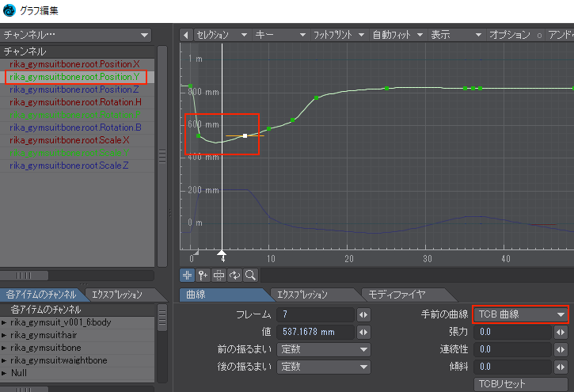Image resolution: width=574 pixels, height=392 pixels.
Task: Select channel bone.root.Rotation.H
Action: point(77,102)
